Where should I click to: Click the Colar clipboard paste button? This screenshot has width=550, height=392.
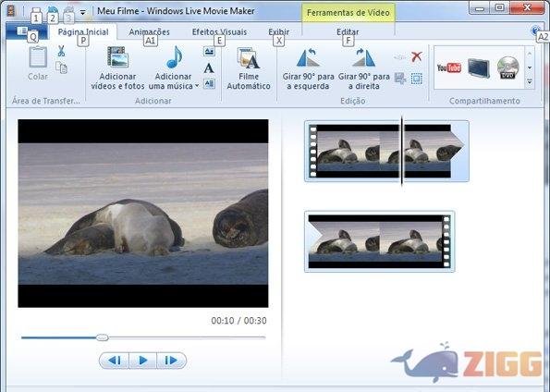[x=38, y=63]
